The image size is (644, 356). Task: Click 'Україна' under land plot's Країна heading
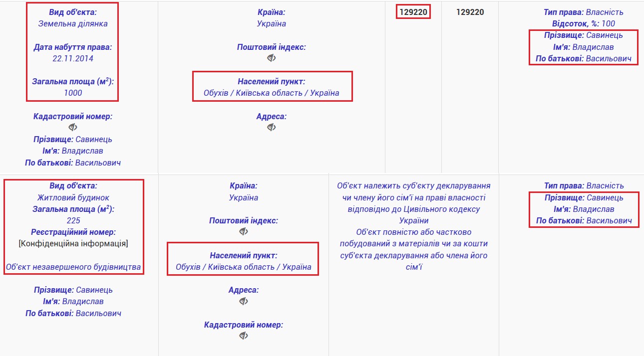tap(272, 23)
